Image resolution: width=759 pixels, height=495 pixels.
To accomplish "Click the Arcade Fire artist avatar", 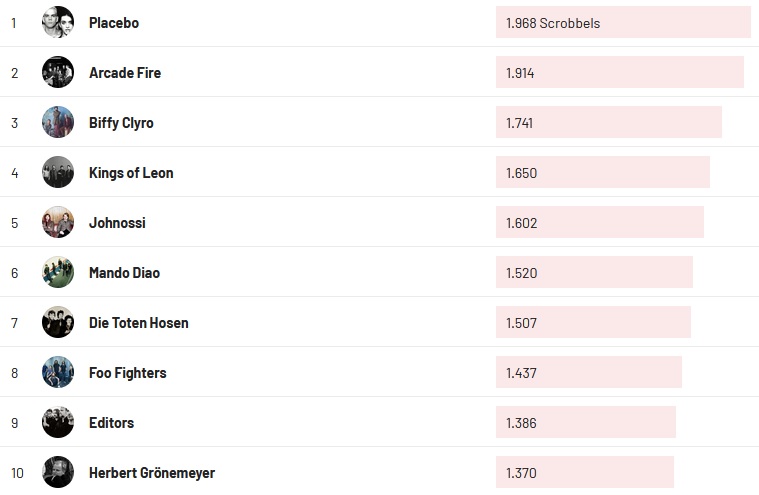I will click(x=58, y=72).
